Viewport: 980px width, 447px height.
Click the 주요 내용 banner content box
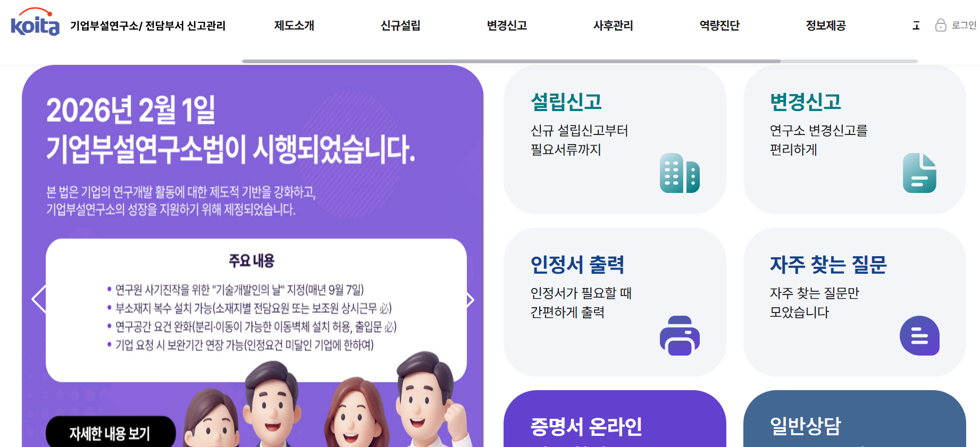(x=256, y=310)
